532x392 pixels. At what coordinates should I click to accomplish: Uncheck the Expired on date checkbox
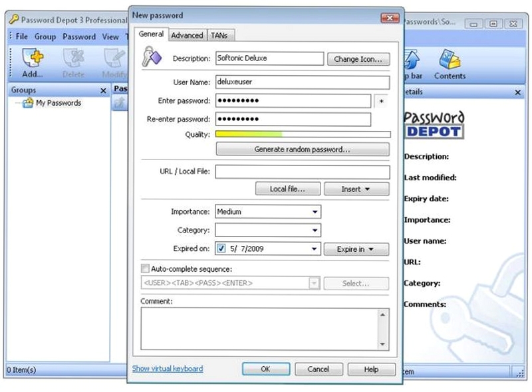[x=221, y=248]
